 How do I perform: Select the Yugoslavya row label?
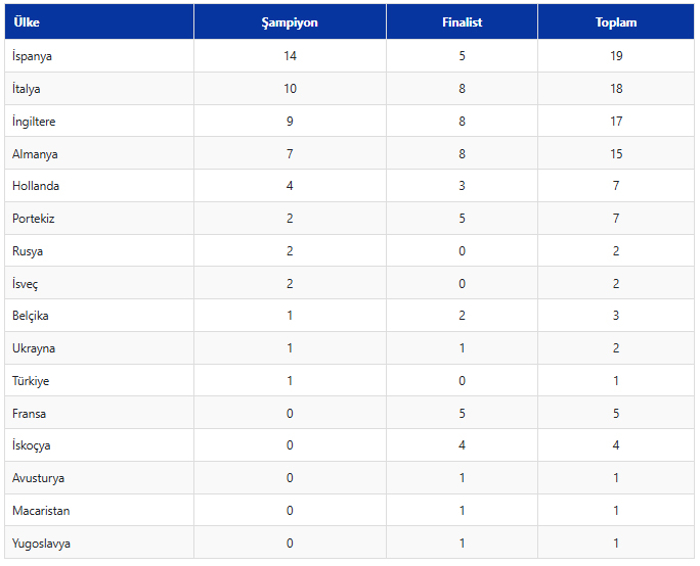[x=41, y=543]
